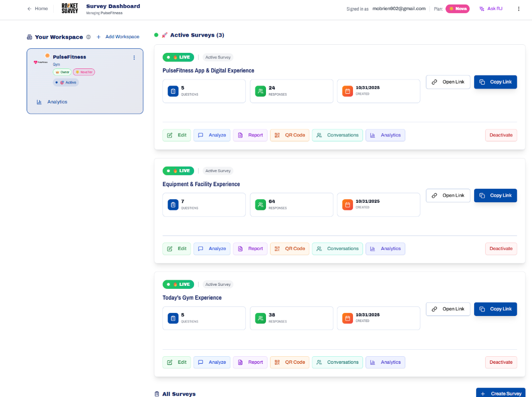This screenshot has height=397, width=532.
Task: Click the info circle next to Your Workspace
Action: pos(88,37)
